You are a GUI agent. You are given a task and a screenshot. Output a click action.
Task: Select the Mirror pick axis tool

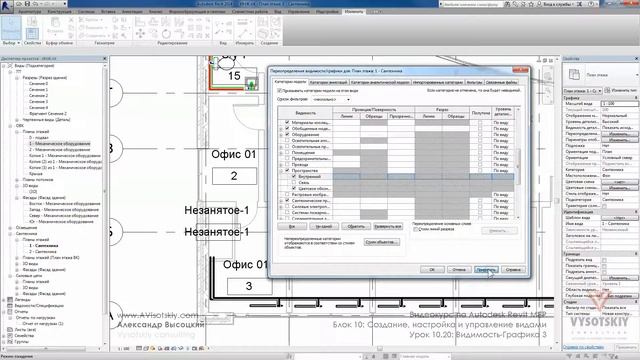pos(166,22)
